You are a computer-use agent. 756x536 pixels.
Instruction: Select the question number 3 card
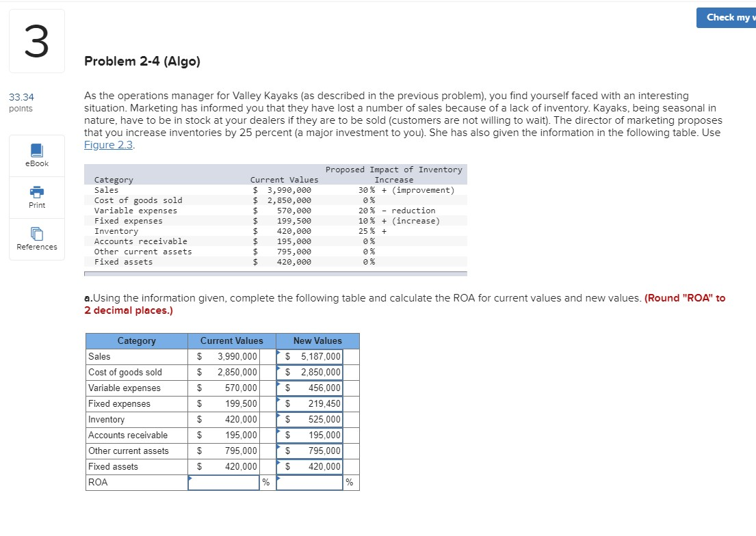(36, 40)
